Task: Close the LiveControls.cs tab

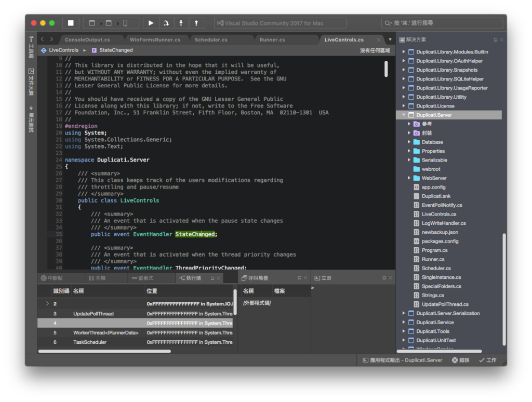Action: point(379,39)
